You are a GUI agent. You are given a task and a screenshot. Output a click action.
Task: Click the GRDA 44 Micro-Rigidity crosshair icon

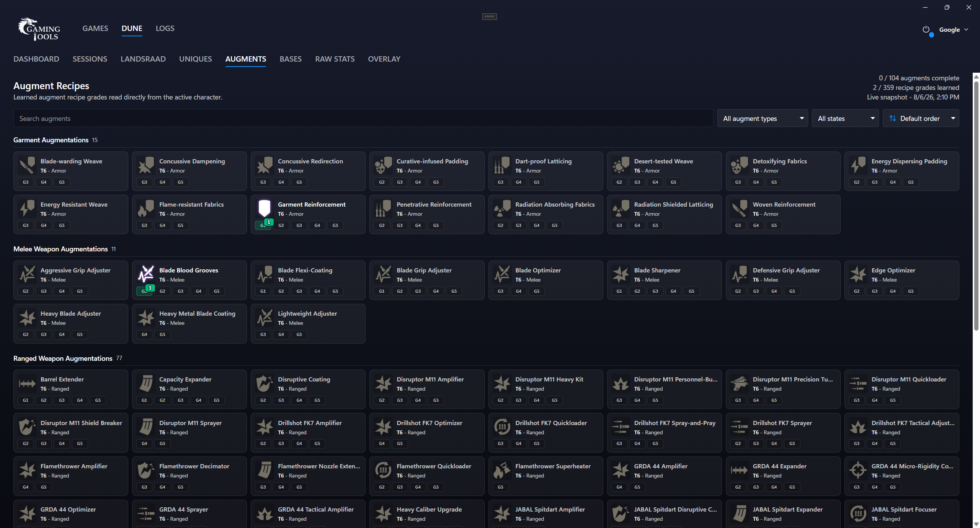[x=858, y=471]
